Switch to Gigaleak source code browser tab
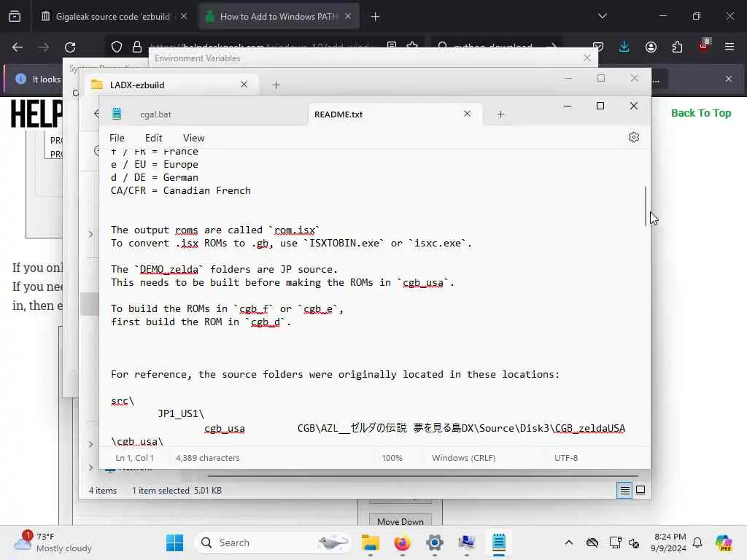747x560 pixels. [x=112, y=16]
